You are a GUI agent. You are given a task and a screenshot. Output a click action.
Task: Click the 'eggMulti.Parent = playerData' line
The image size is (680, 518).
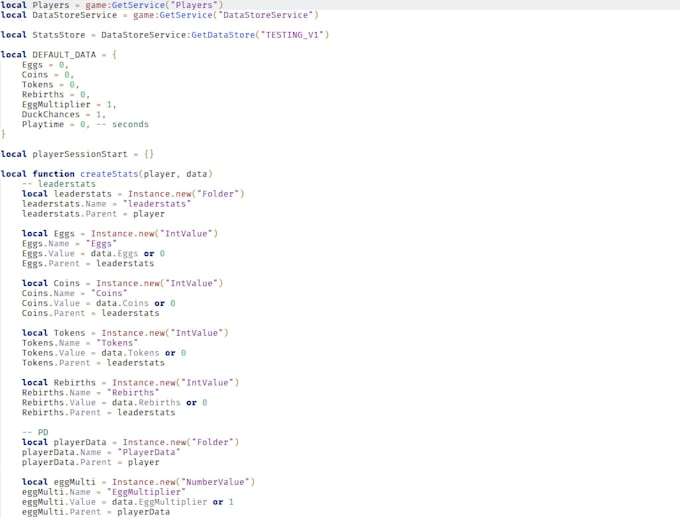tap(96, 512)
